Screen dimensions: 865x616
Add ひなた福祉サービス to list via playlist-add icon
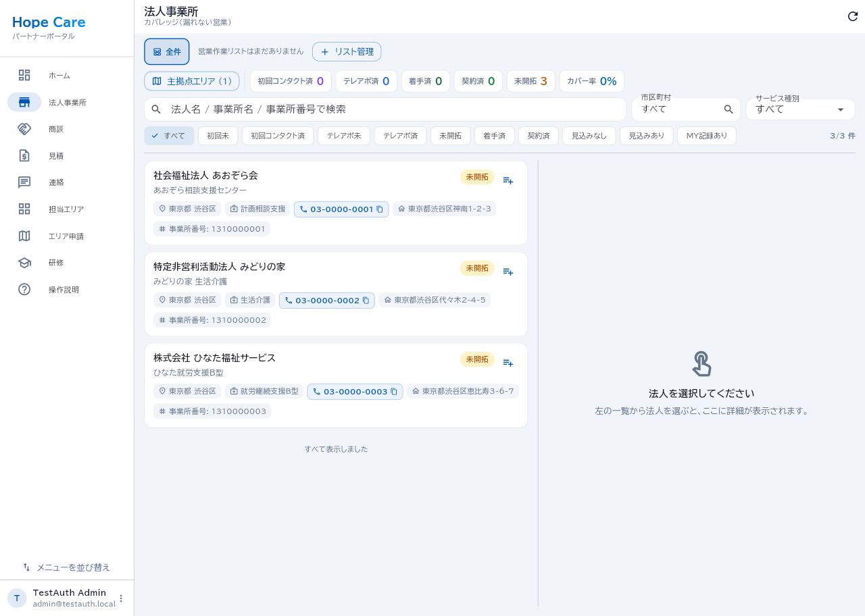[508, 363]
